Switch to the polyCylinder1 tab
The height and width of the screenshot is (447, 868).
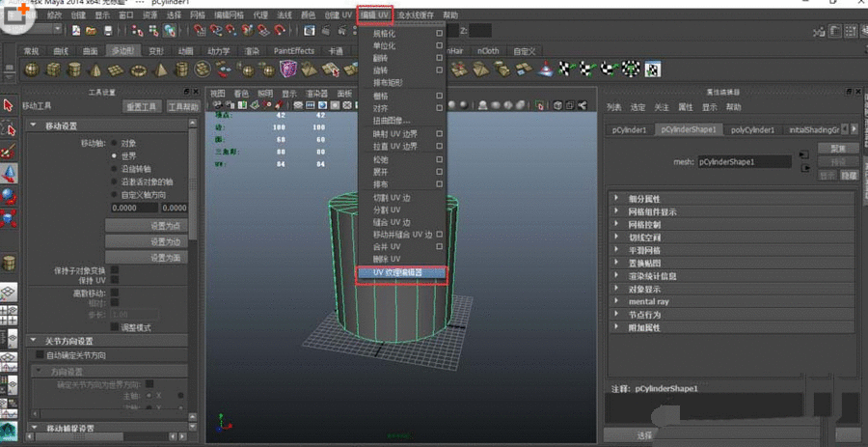tap(752, 129)
